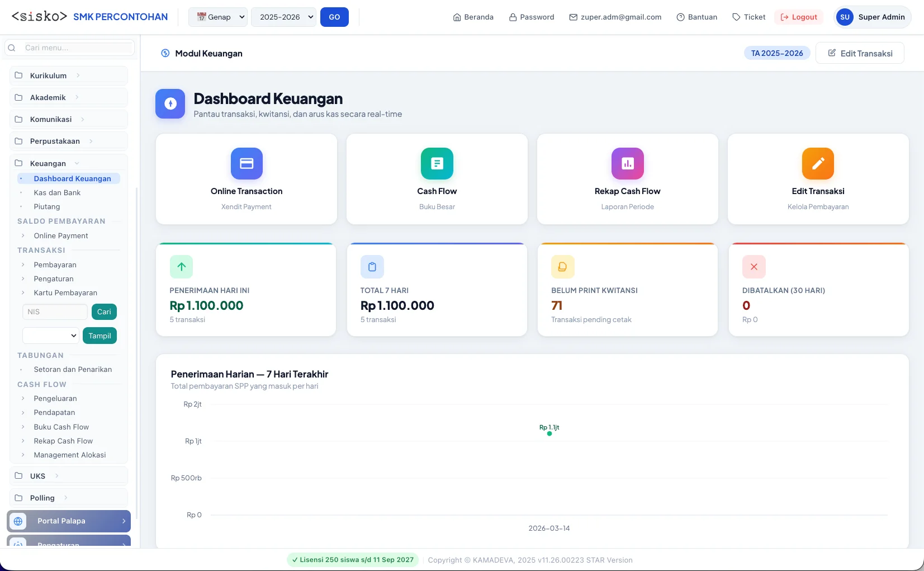The height and width of the screenshot is (571, 924).
Task: Click the Lisensi 250 siswa status badge
Action: pyautogui.click(x=353, y=560)
